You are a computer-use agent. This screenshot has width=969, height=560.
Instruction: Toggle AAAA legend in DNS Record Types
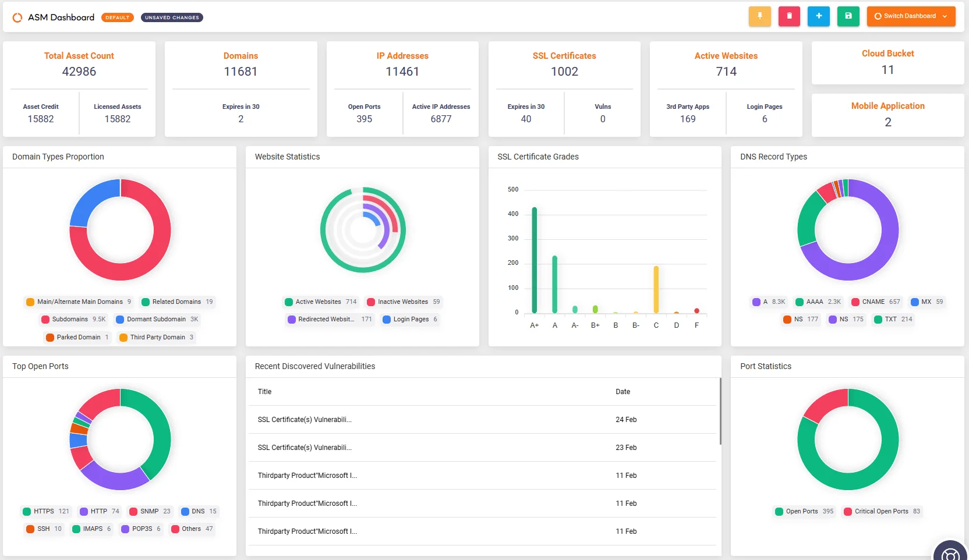[818, 302]
